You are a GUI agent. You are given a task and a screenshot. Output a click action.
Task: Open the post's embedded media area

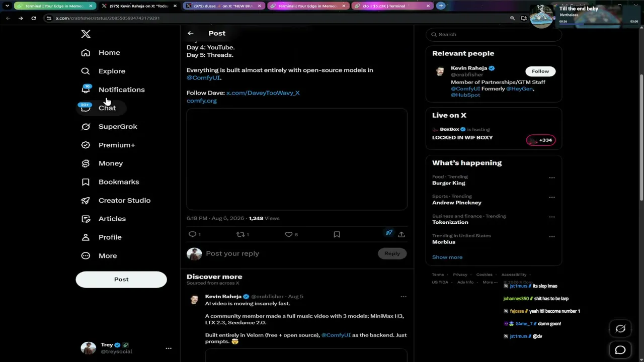[x=297, y=159]
